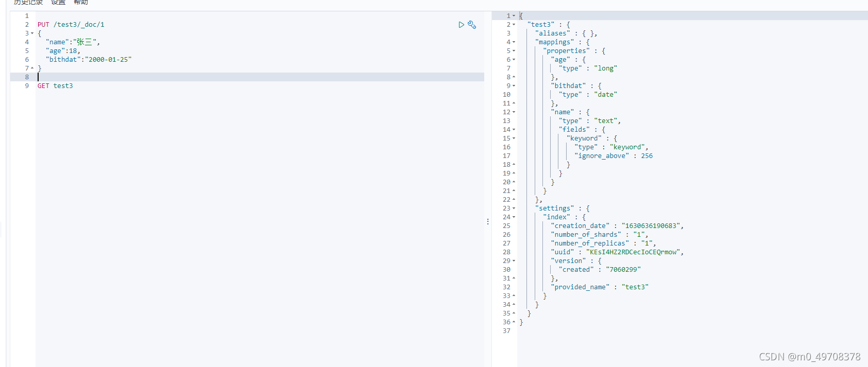The height and width of the screenshot is (367, 868).
Task: Open the History menu item
Action: pyautogui.click(x=28, y=2)
